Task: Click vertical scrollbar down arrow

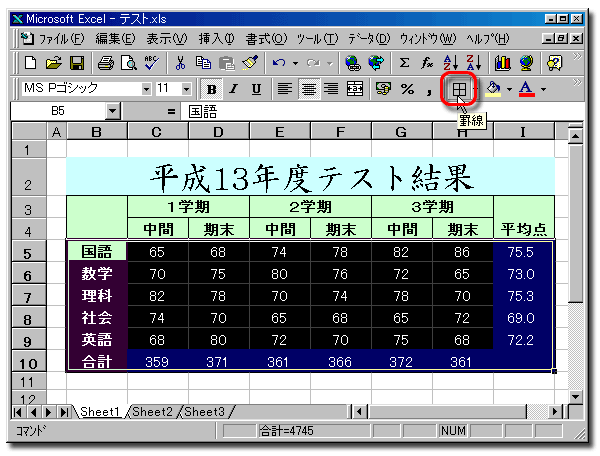Action: coord(576,397)
